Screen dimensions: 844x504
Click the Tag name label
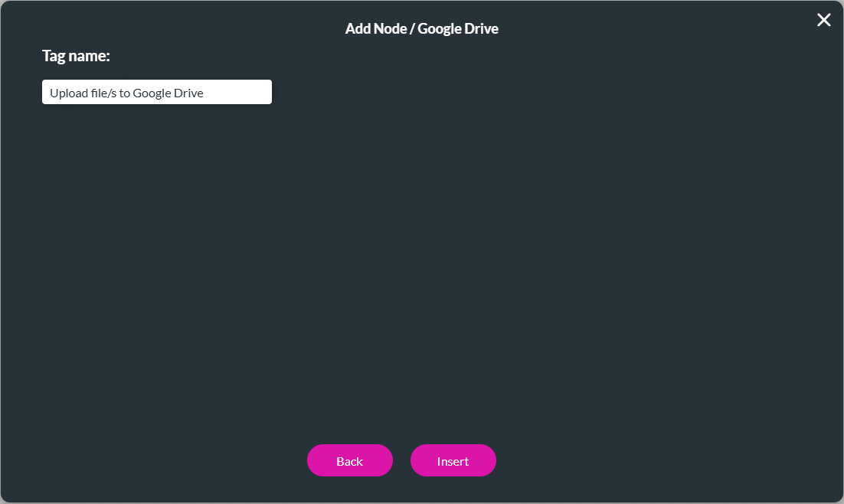[x=76, y=55]
